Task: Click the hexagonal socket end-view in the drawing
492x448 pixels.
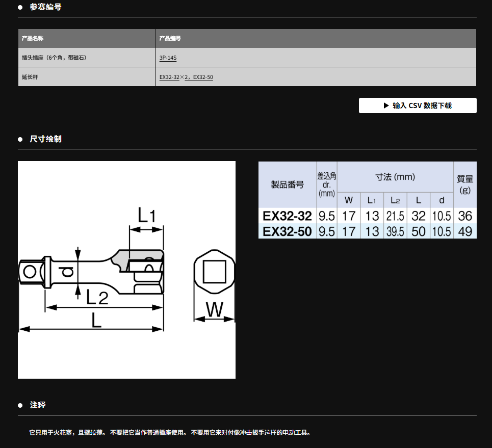Action: (x=214, y=272)
